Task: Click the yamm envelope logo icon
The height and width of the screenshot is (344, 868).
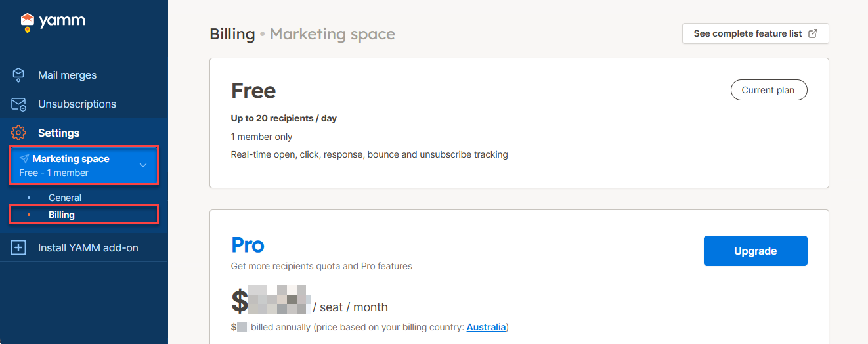Action: point(27,22)
